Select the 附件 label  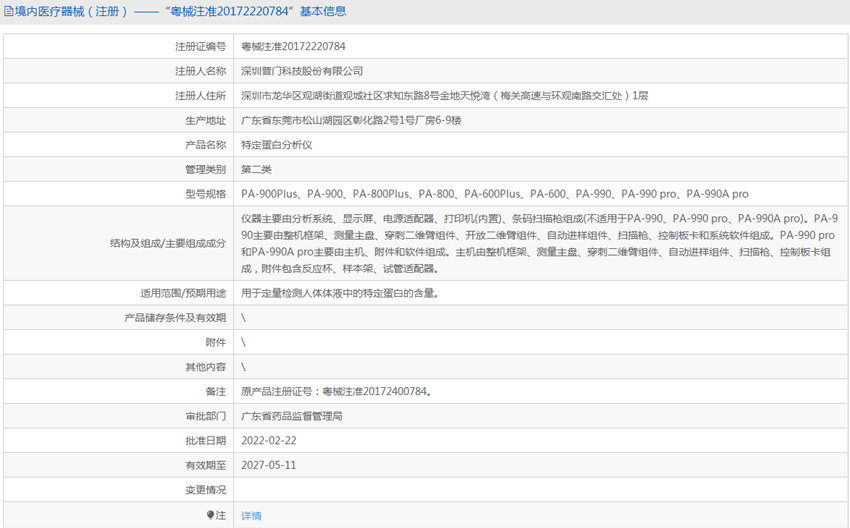pos(216,343)
